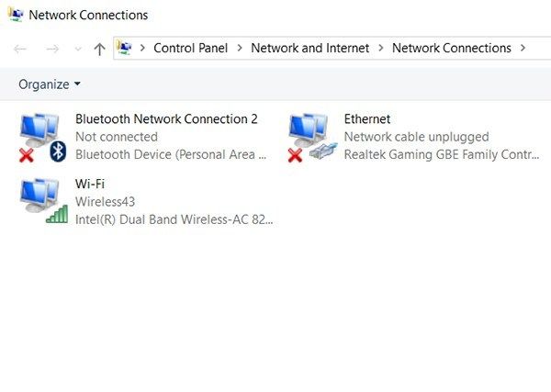Click the Ethernet connection name label
The height and width of the screenshot is (392, 551).
pos(367,119)
